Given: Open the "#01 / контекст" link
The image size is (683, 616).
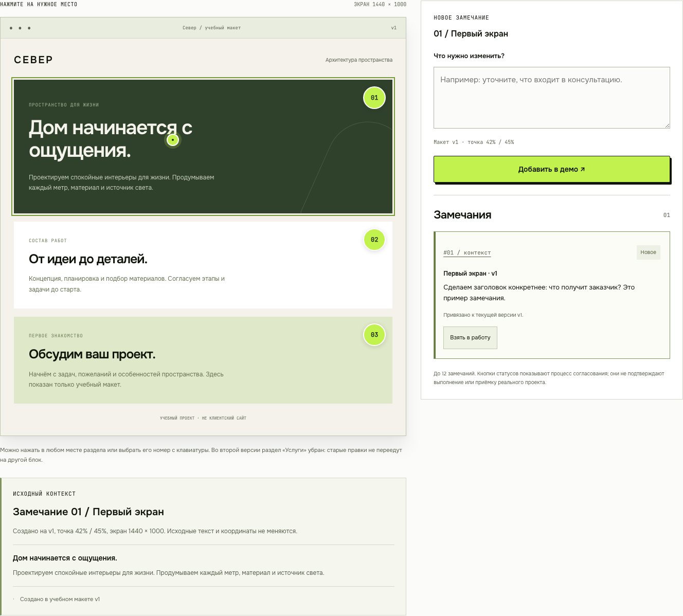Looking at the screenshot, I should 467,252.
